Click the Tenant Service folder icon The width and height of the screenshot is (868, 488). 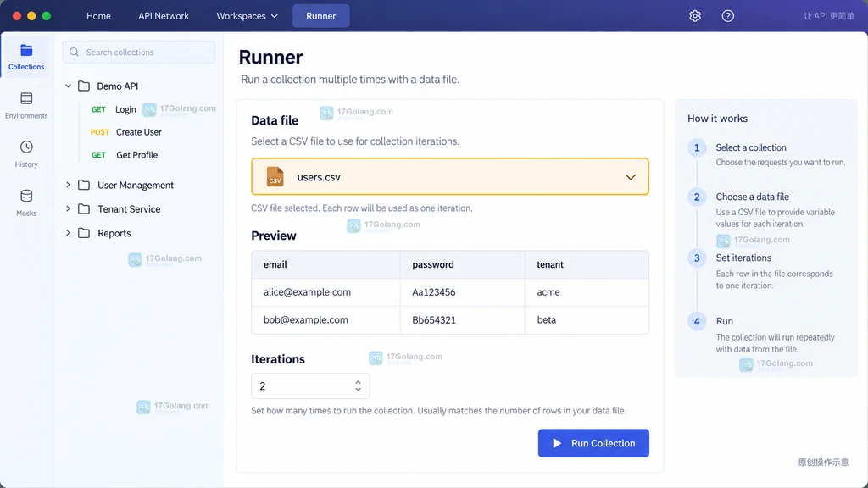point(84,208)
